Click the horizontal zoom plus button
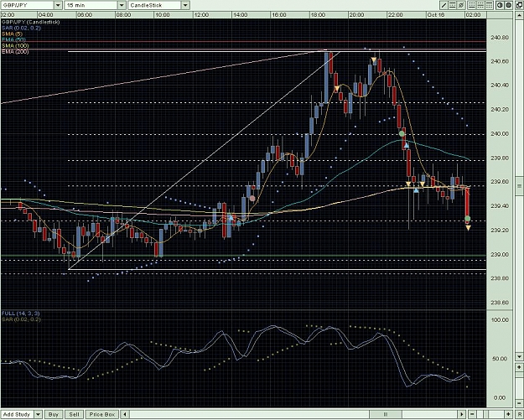Viewport: 524px width, 420px height. [508, 414]
